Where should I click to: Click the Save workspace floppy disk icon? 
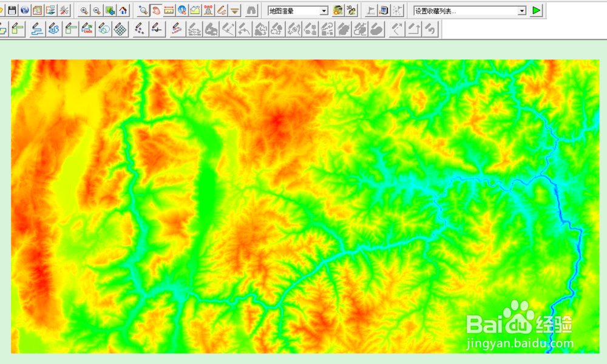12,10
